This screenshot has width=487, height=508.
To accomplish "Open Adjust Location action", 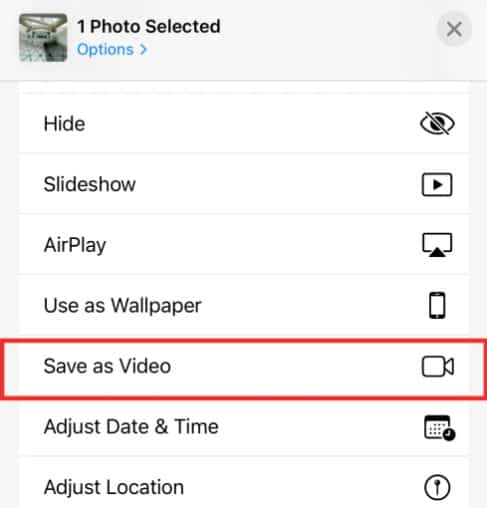I will pyautogui.click(x=244, y=484).
